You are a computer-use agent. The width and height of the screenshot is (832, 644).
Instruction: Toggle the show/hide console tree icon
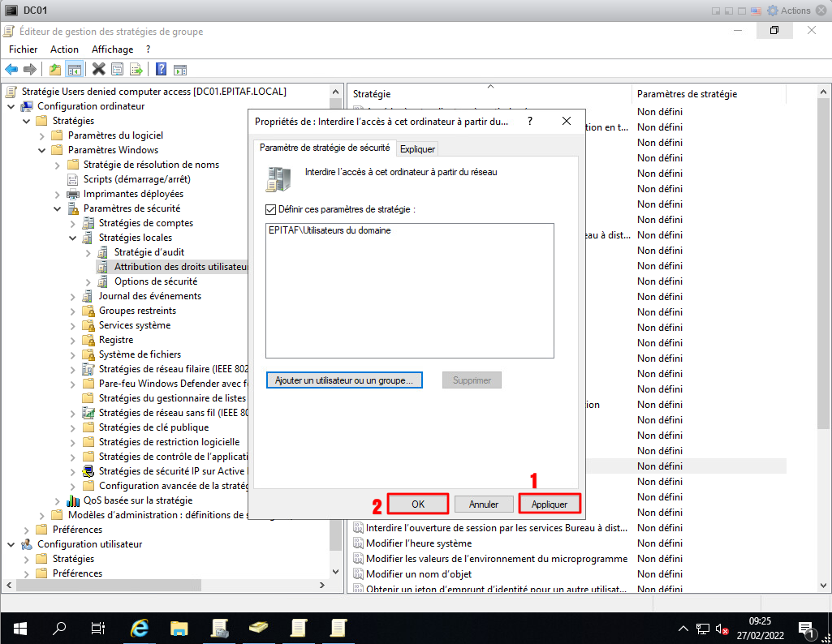[74, 69]
